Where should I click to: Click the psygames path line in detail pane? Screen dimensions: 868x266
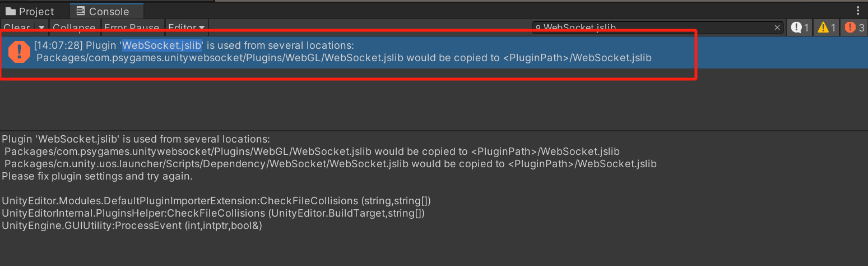[312, 152]
